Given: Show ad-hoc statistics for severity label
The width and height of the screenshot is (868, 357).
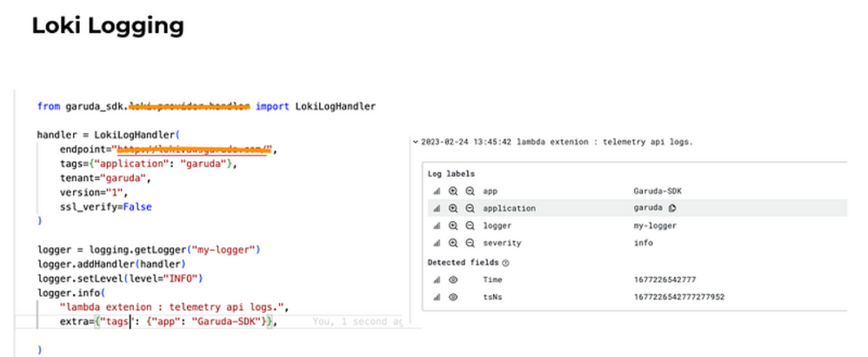Looking at the screenshot, I should tap(437, 243).
